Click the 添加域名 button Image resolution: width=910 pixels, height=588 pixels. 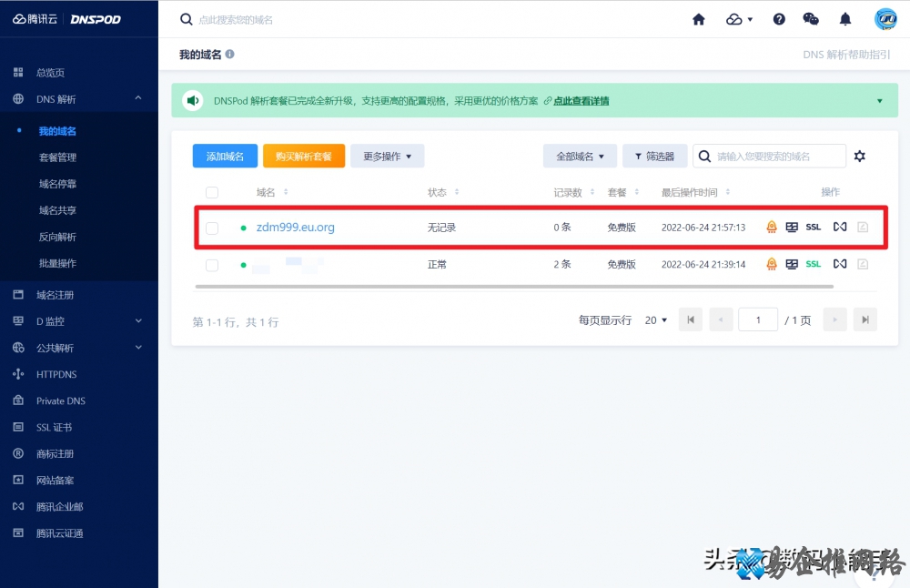[225, 156]
